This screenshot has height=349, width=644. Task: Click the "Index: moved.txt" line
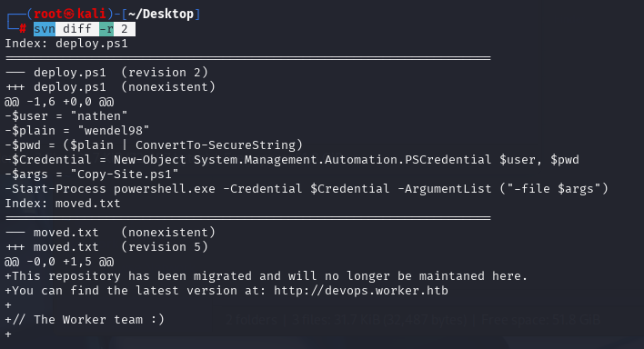tap(63, 204)
